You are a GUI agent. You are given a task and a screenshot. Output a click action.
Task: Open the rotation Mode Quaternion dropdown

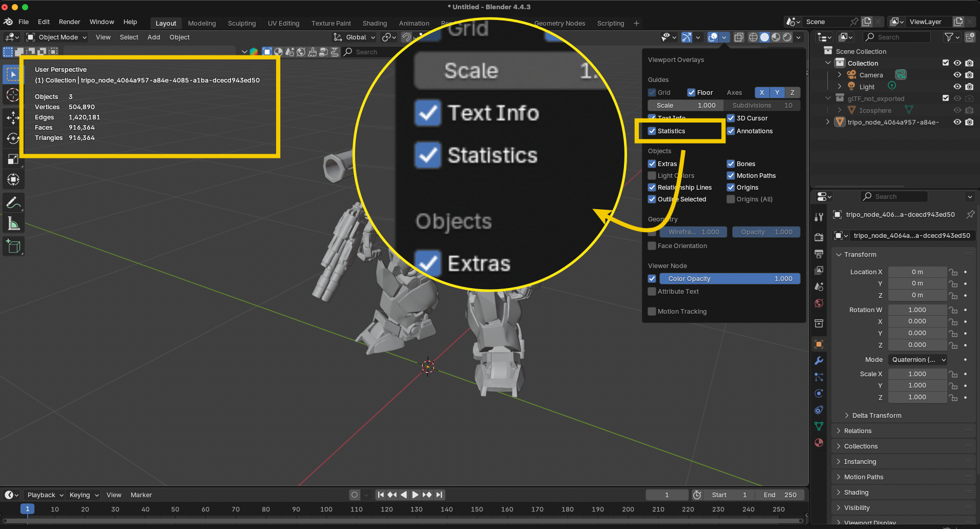point(918,360)
